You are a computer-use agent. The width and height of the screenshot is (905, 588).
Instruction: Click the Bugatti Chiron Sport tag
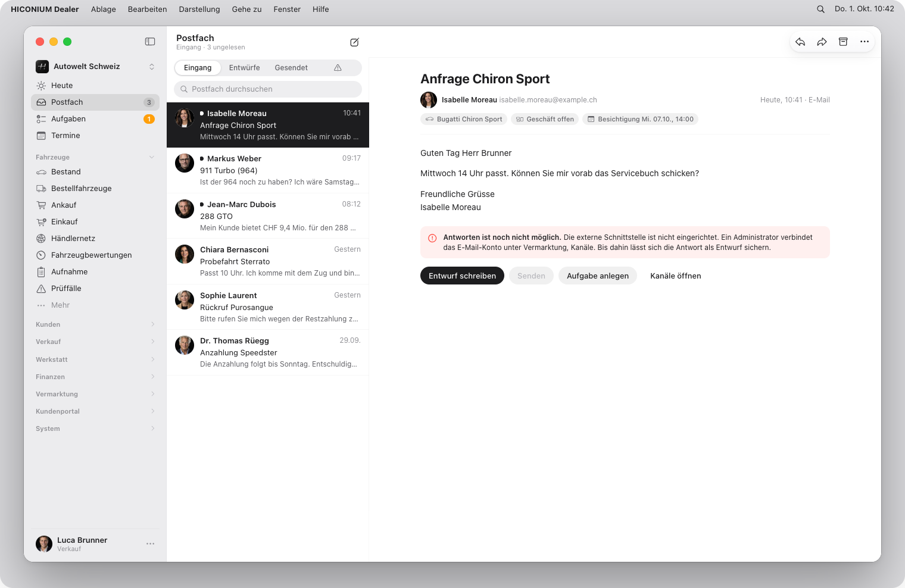click(x=464, y=119)
